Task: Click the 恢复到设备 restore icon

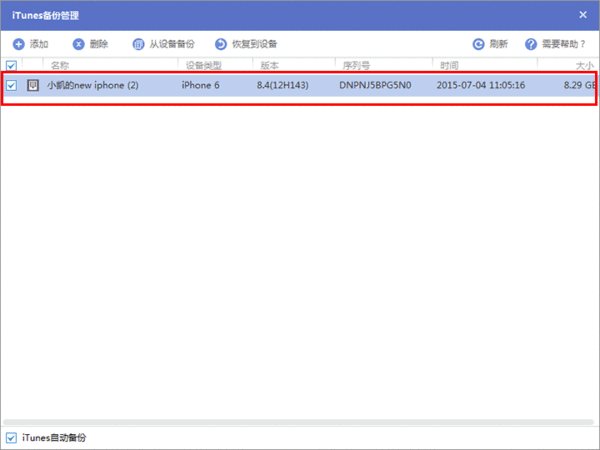Action: tap(220, 44)
